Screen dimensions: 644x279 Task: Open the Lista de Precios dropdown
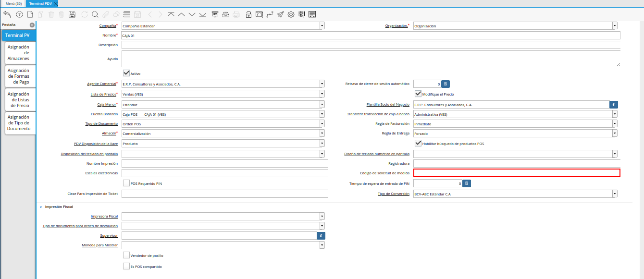point(322,94)
